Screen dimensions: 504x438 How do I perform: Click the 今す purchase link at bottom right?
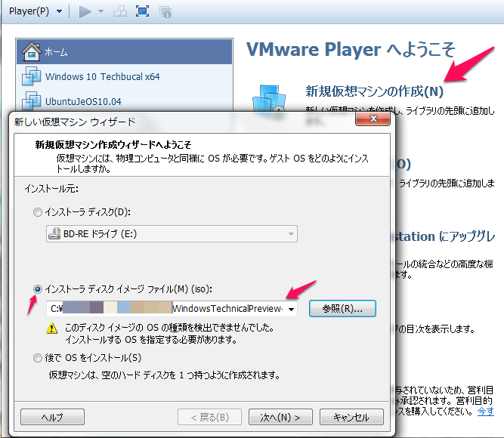coord(485,411)
